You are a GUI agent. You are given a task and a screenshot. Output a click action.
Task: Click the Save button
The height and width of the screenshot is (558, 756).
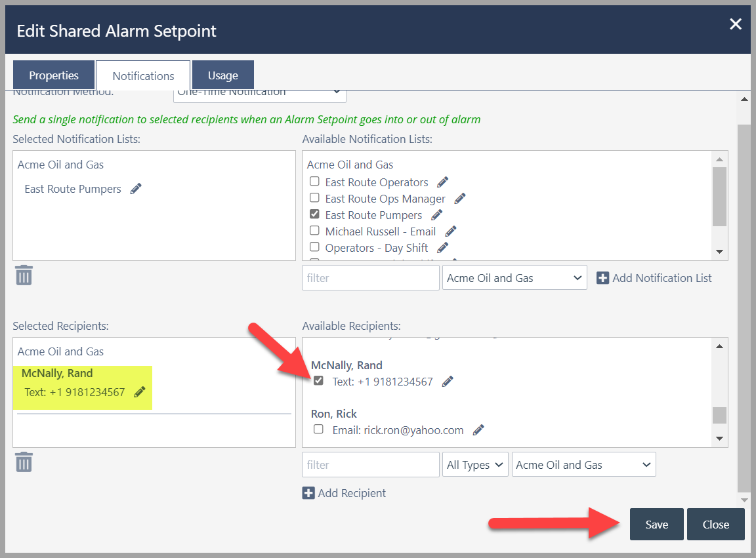point(656,525)
